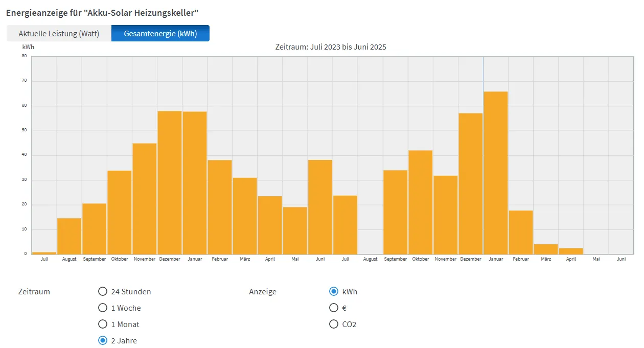Select the small second März bar near 4 kWh
The height and width of the screenshot is (348, 644).
(x=545, y=249)
